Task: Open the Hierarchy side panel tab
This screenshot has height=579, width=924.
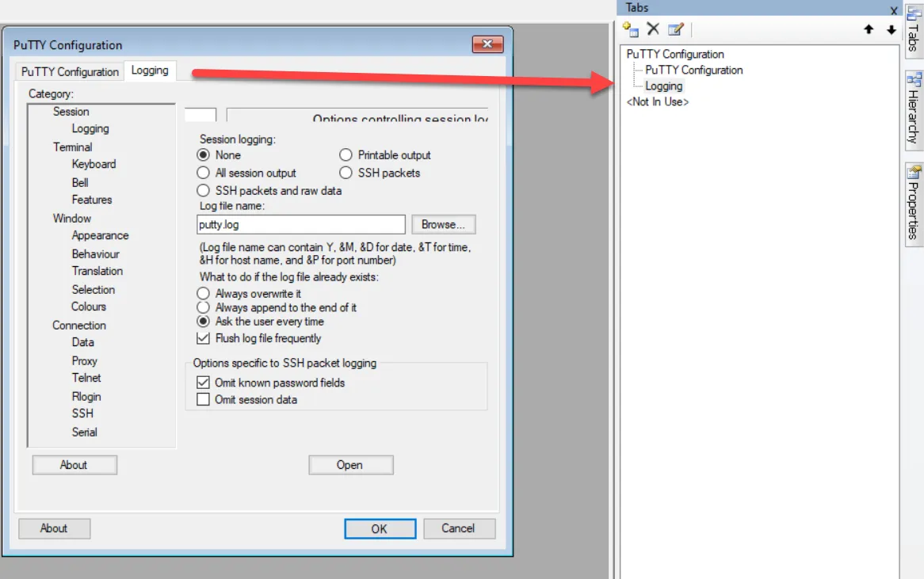Action: point(914,110)
